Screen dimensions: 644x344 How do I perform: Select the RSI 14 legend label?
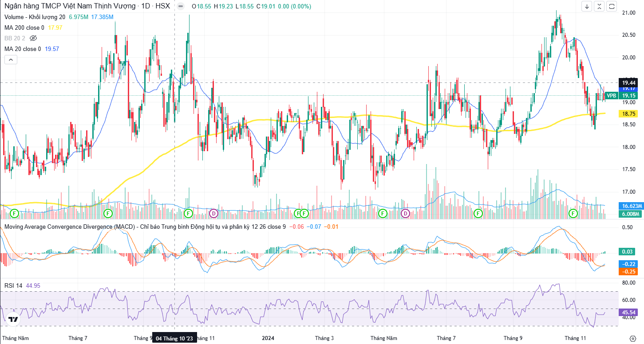coord(13,285)
